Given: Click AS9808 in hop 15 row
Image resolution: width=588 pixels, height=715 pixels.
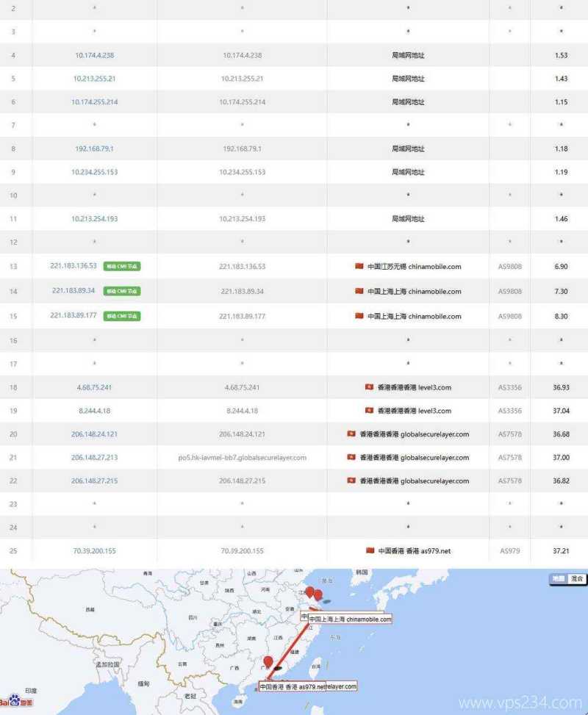Looking at the screenshot, I should 509,316.
